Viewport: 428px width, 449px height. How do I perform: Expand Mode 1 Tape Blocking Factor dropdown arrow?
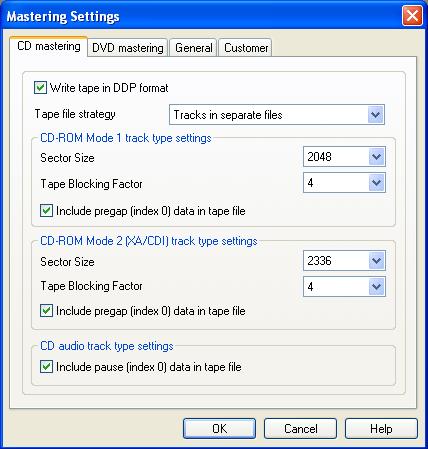pyautogui.click(x=377, y=183)
